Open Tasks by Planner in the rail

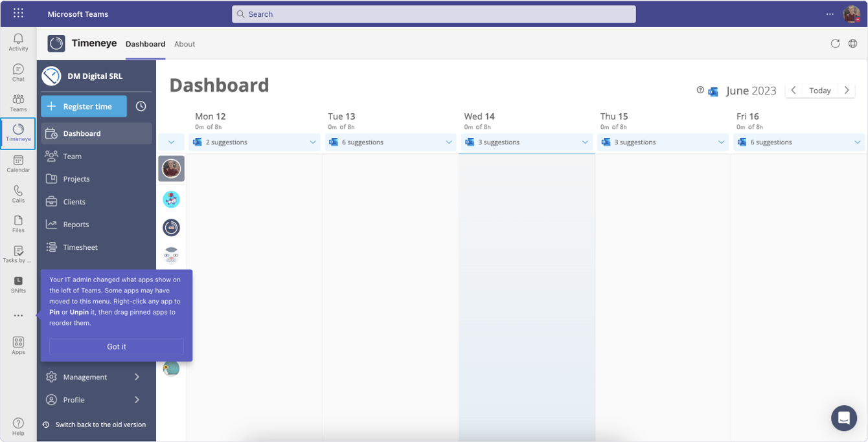pos(18,255)
